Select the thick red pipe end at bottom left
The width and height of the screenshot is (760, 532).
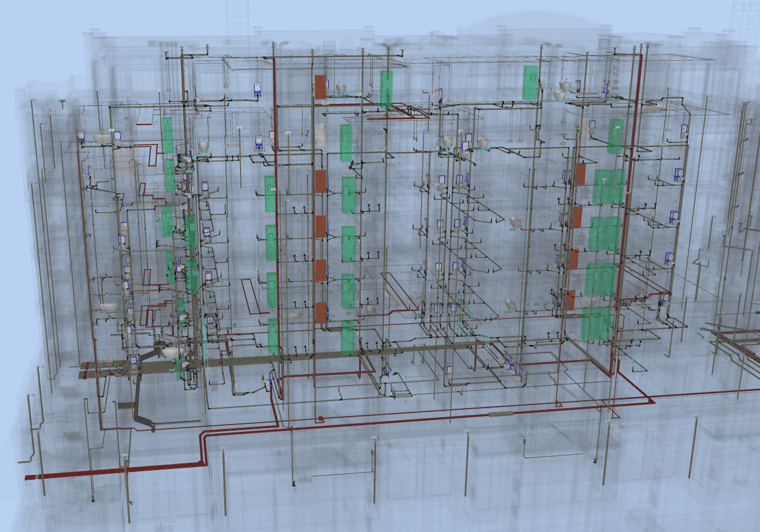click(29, 477)
